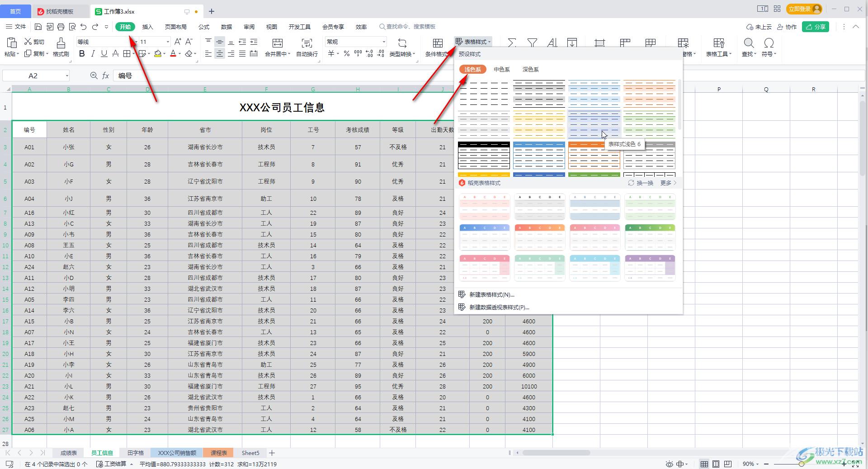868x469 pixels.
Task: Open the 课程表 sheet tab
Action: [x=218, y=453]
